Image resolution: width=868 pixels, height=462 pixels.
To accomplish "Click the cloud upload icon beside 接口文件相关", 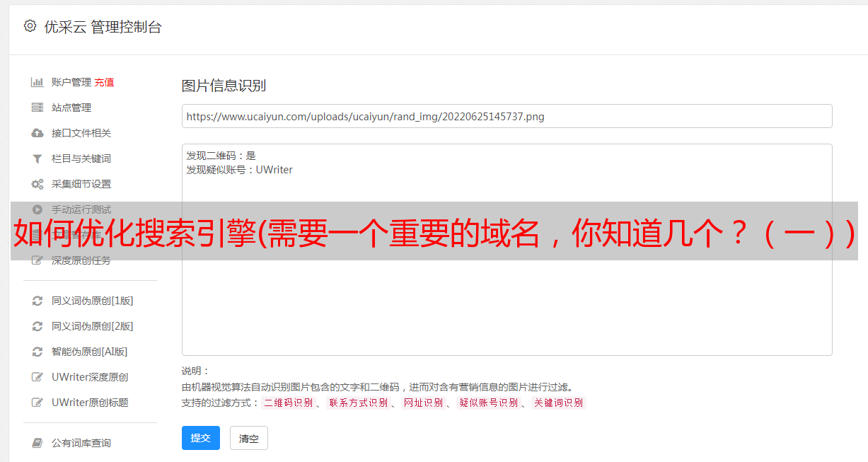I will (x=37, y=133).
